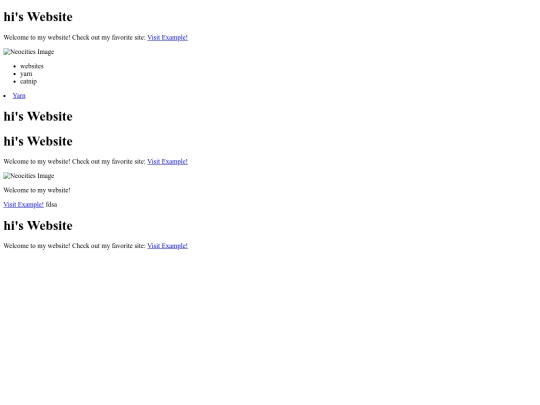
Task: Click the bottommost Visit Example! link
Action: pyautogui.click(x=167, y=246)
